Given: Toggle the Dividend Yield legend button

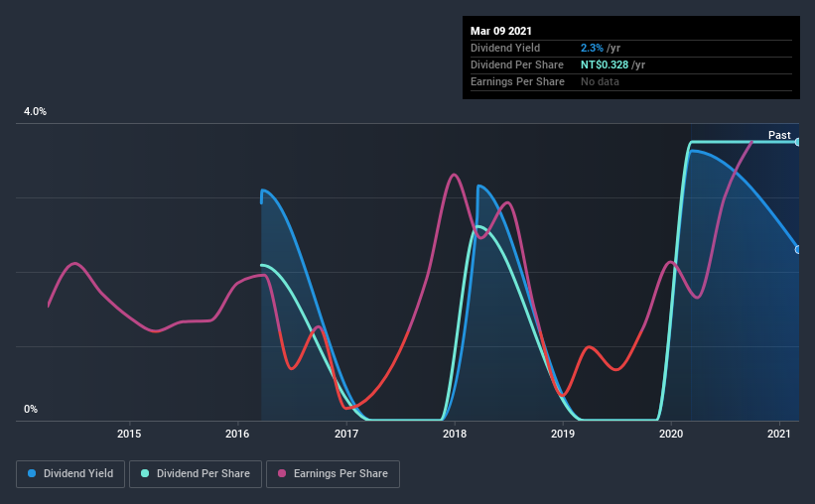Looking at the screenshot, I should (70, 474).
